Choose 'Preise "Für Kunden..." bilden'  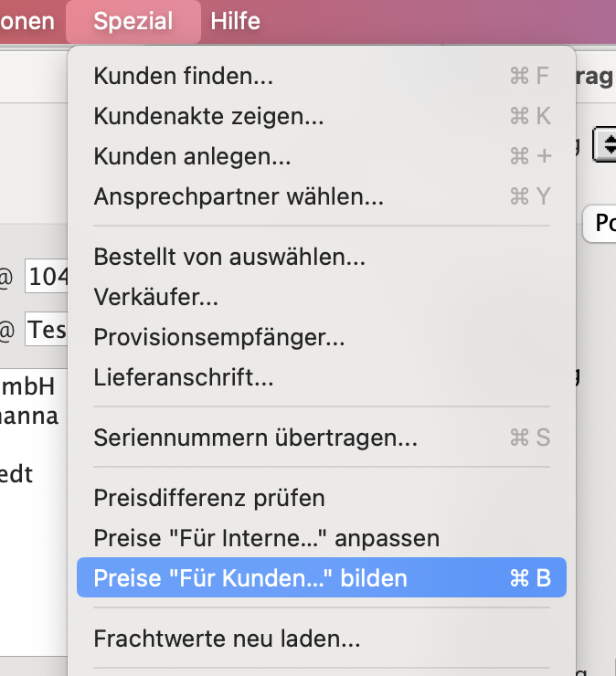pos(250,578)
